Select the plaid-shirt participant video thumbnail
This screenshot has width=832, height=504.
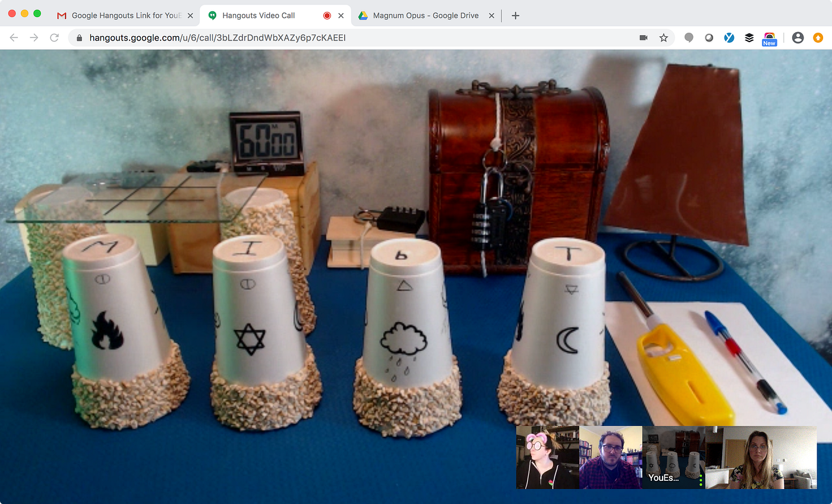(x=610, y=457)
